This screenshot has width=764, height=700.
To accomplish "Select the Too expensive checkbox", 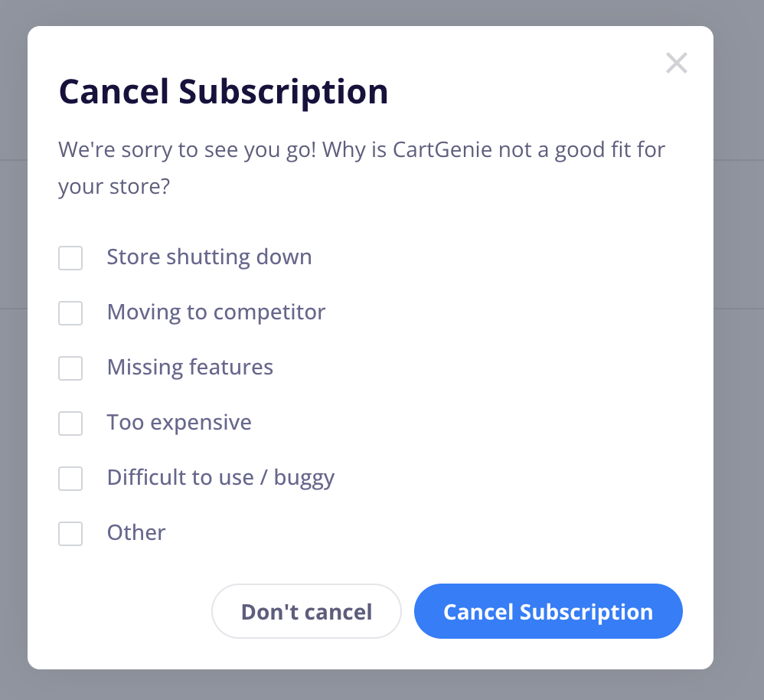I will pos(70,423).
